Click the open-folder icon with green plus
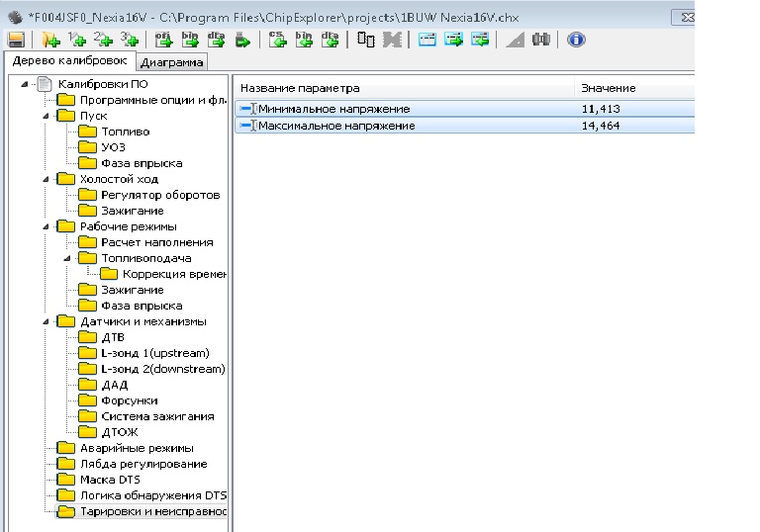This screenshot has width=760, height=532. (x=50, y=41)
